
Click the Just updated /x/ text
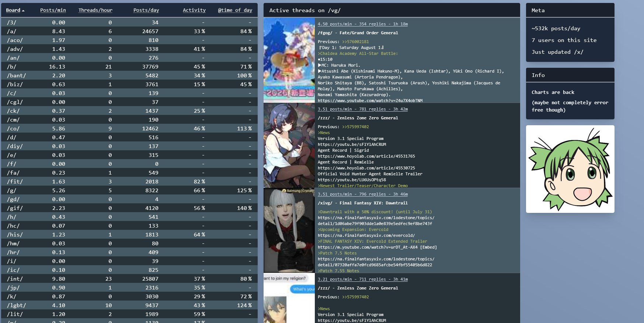point(557,52)
